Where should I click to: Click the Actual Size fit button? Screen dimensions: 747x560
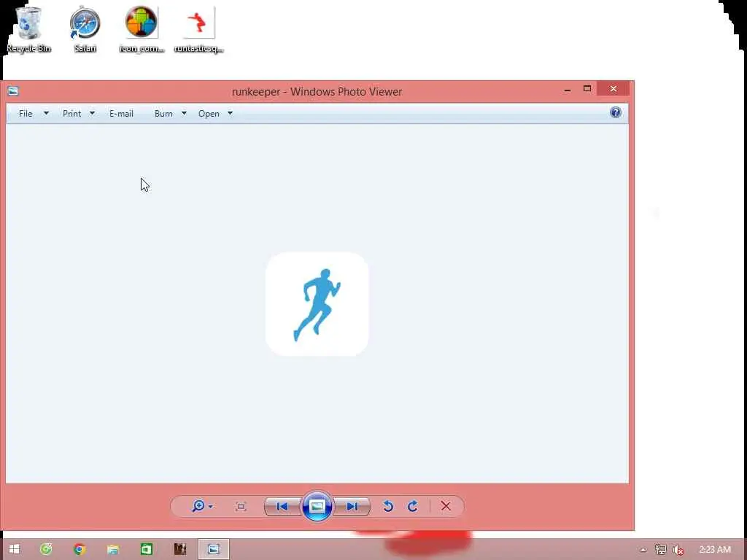click(x=241, y=506)
